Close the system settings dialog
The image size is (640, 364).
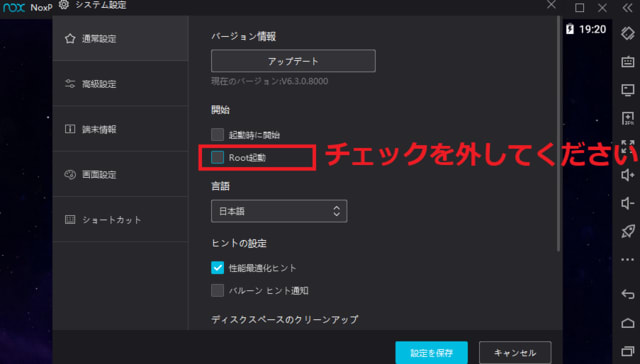(551, 4)
